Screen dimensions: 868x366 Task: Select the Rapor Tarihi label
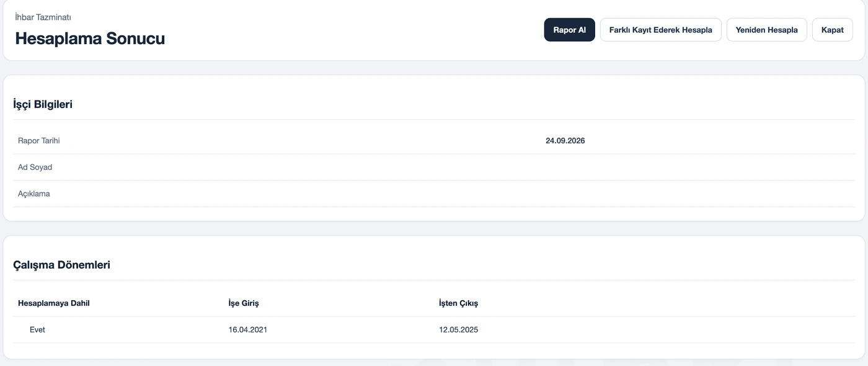39,141
